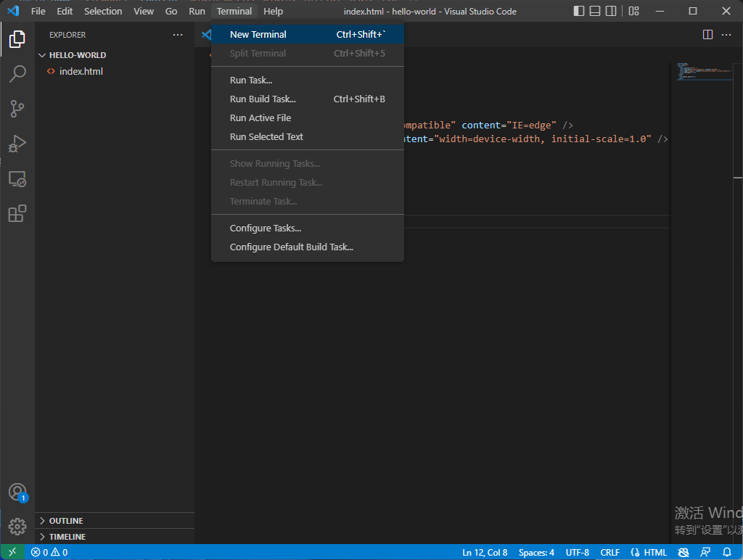The height and width of the screenshot is (560, 743).
Task: Split the editor to the right
Action: pyautogui.click(x=707, y=35)
